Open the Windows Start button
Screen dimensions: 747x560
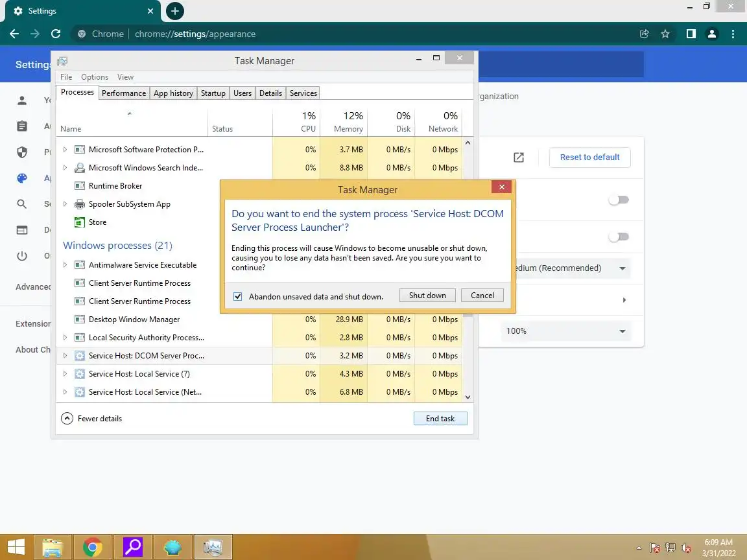(x=16, y=548)
